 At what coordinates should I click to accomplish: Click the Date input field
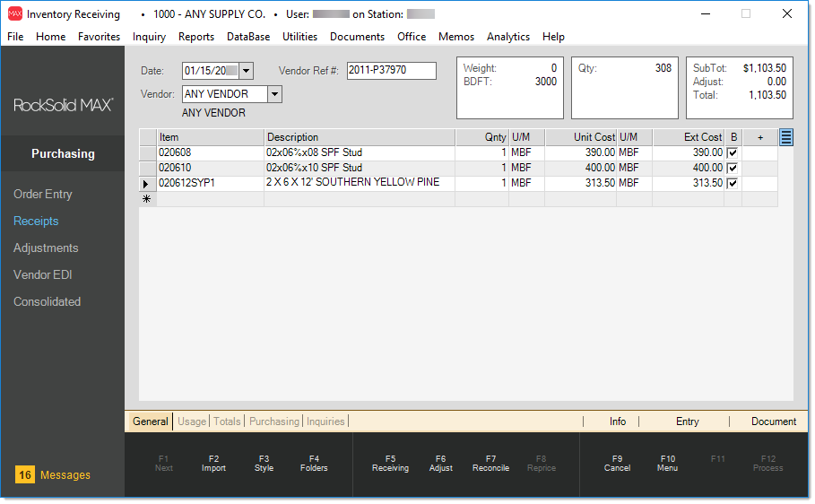pos(211,71)
